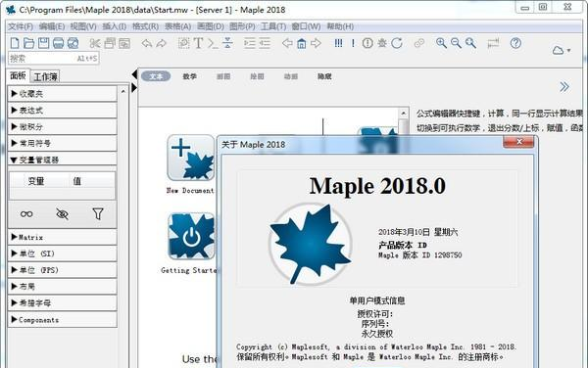The image size is (588, 368).
Task: Expand the 单位 (FPS) palette
Action: 63,270
